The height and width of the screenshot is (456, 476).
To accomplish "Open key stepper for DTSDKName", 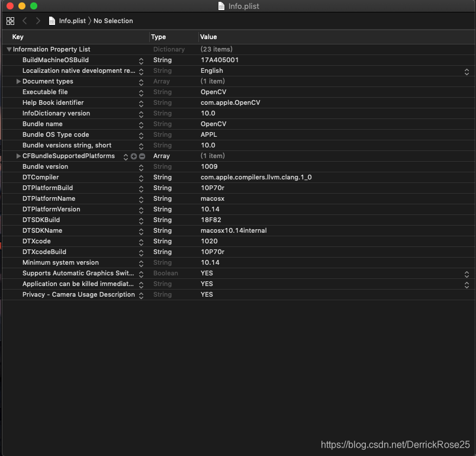I will pyautogui.click(x=141, y=232).
